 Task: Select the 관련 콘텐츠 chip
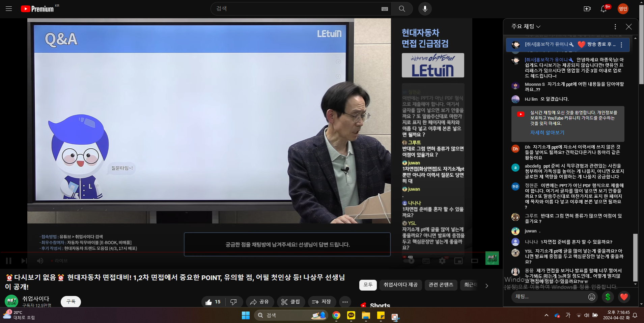[x=441, y=285]
